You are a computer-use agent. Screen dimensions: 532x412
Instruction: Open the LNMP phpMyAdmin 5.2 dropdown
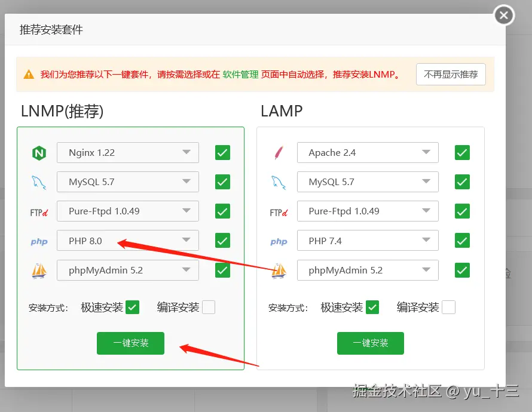click(x=128, y=270)
